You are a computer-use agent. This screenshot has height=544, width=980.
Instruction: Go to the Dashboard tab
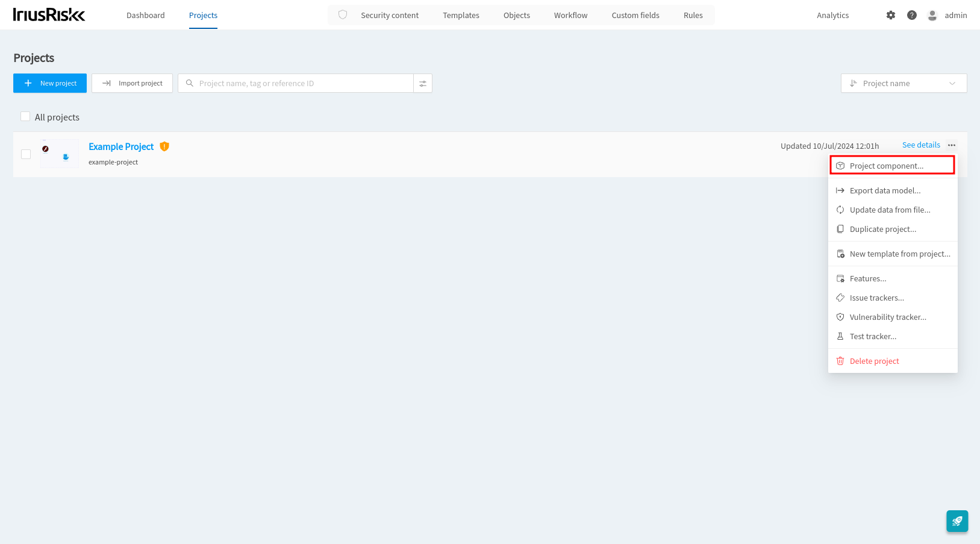[x=146, y=15]
